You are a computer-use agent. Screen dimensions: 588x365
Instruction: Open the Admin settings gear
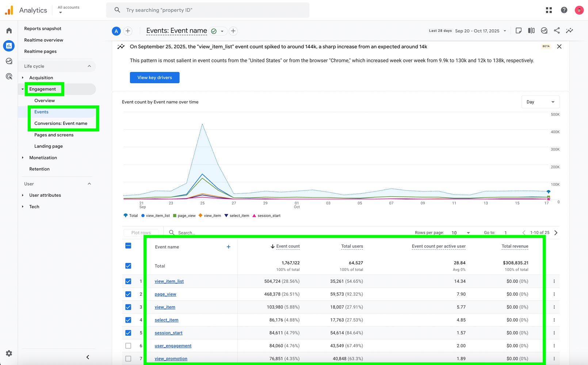pyautogui.click(x=9, y=353)
